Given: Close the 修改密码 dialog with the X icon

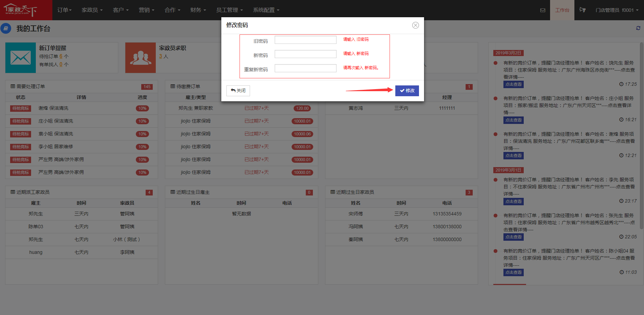Looking at the screenshot, I should coord(416,25).
